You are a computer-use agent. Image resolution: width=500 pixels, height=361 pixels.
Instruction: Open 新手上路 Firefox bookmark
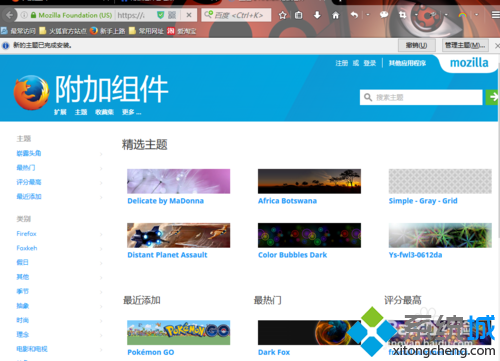pyautogui.click(x=108, y=31)
